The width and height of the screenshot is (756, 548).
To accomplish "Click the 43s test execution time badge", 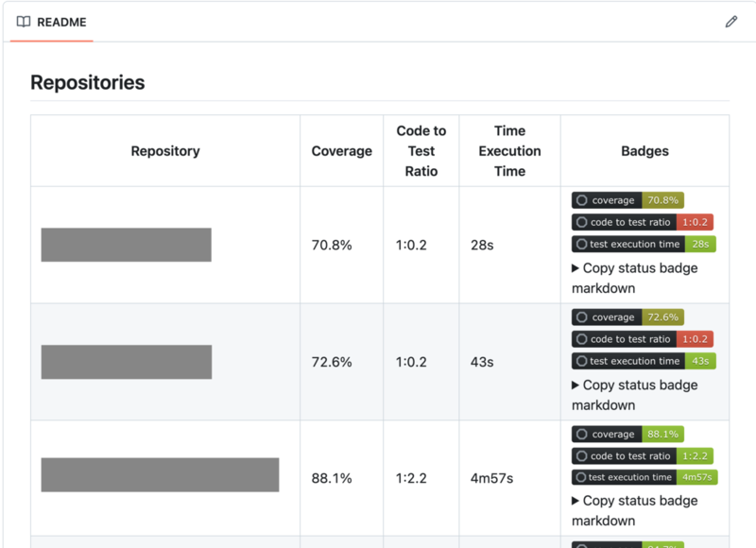I will click(x=644, y=361).
